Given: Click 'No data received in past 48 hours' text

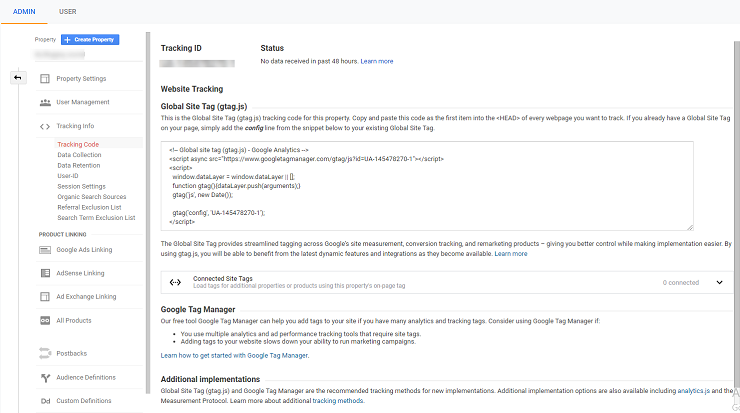Looking at the screenshot, I should (310, 61).
